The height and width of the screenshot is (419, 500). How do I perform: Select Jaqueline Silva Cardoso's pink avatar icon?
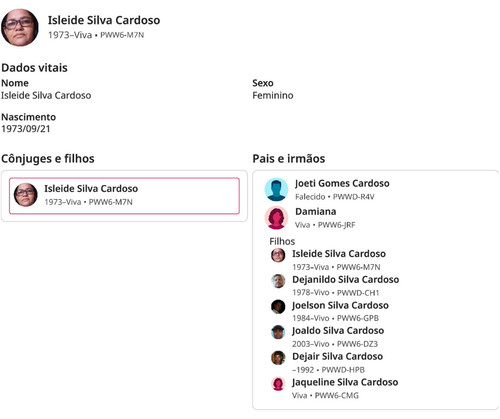(x=278, y=384)
